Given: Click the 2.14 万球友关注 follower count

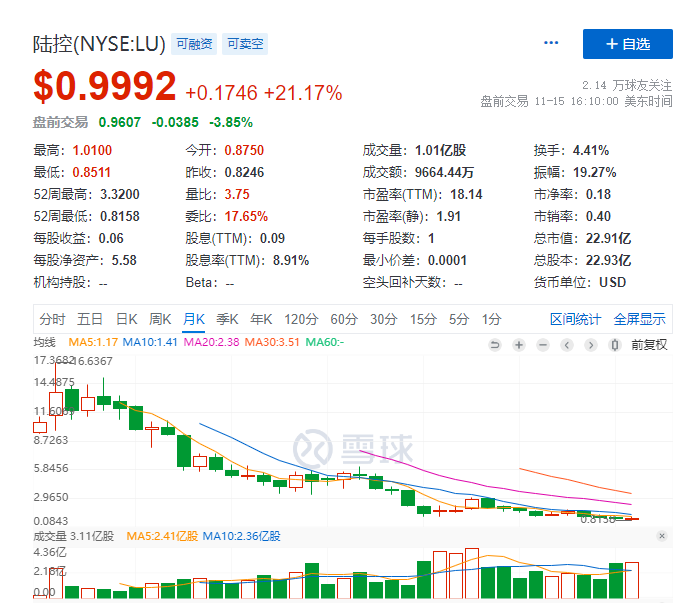Looking at the screenshot, I should (627, 85).
